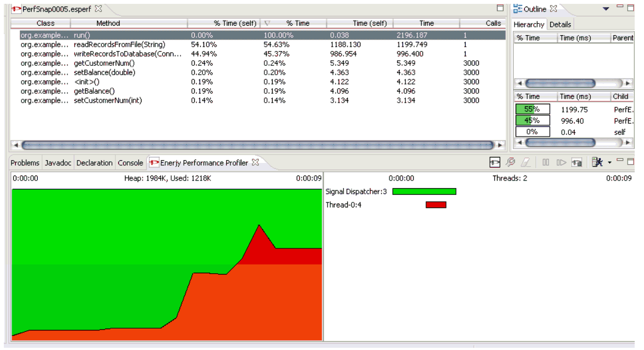This screenshot has height=350, width=644.
Task: Open the Outline view menu triangle
Action: [606, 9]
